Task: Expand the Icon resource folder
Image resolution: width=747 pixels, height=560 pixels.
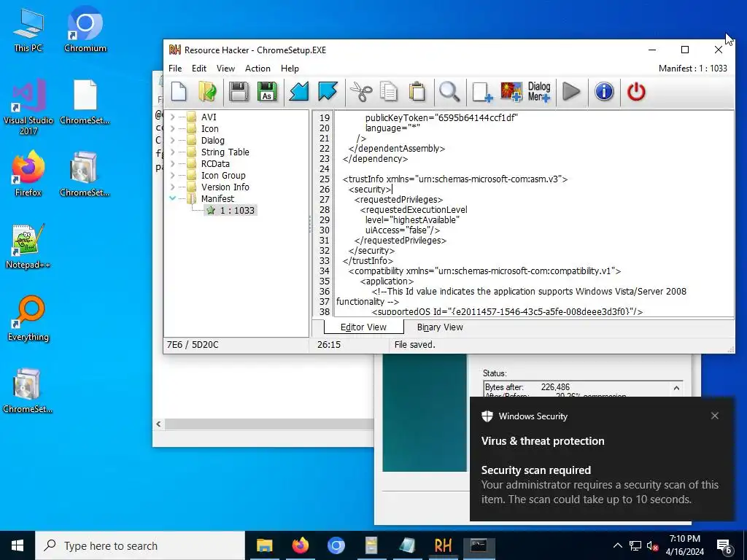Action: 172,128
